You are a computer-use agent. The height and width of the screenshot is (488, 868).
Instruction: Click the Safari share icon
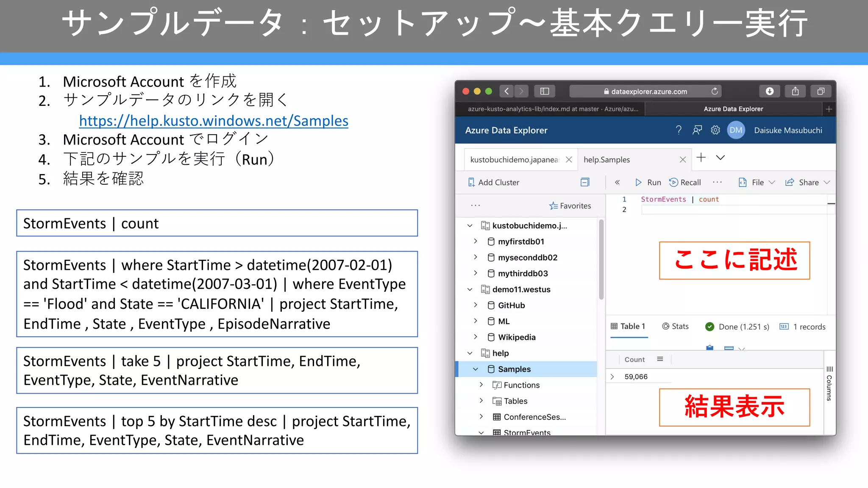[x=795, y=91]
